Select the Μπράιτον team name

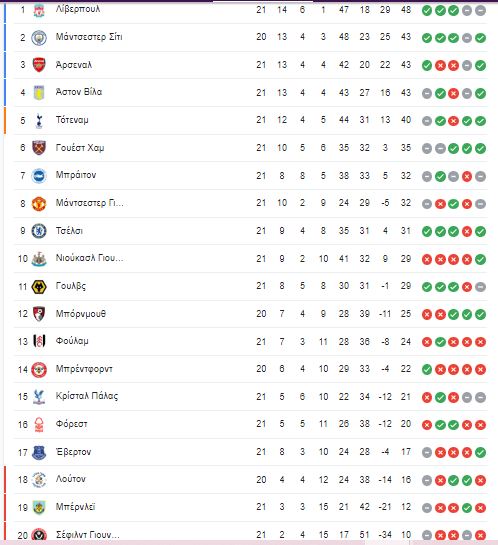[76, 175]
